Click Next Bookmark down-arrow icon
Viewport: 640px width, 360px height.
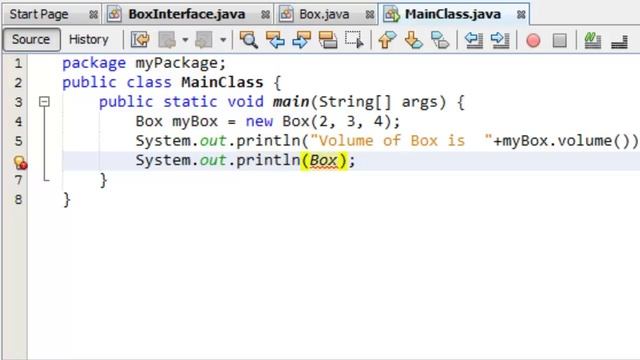pos(413,40)
